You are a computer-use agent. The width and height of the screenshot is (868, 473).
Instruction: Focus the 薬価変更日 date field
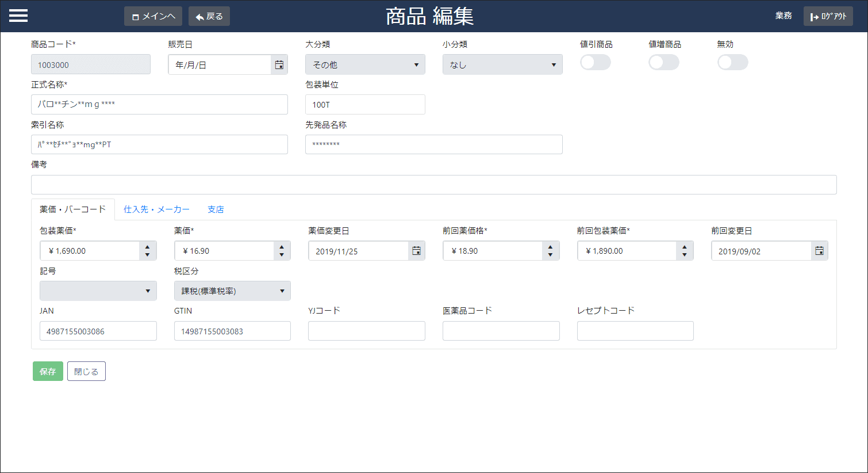click(359, 251)
